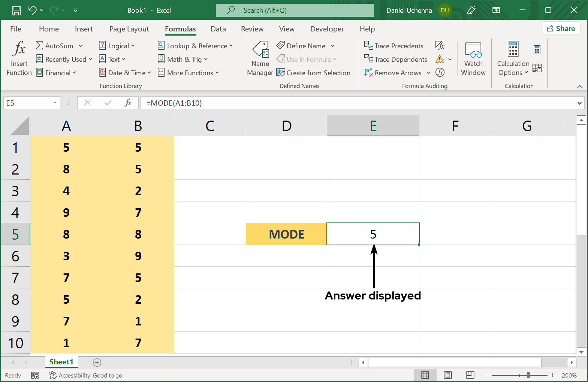Click Trace Precedents
This screenshot has height=382, width=588.
pyautogui.click(x=394, y=46)
